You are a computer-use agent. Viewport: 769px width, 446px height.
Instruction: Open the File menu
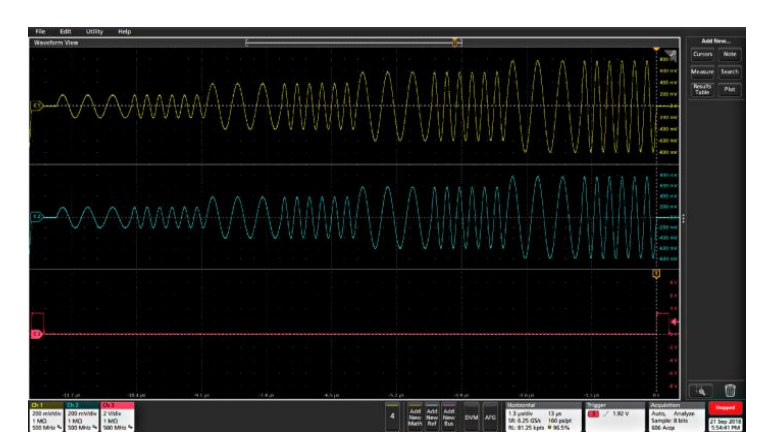[x=41, y=32]
